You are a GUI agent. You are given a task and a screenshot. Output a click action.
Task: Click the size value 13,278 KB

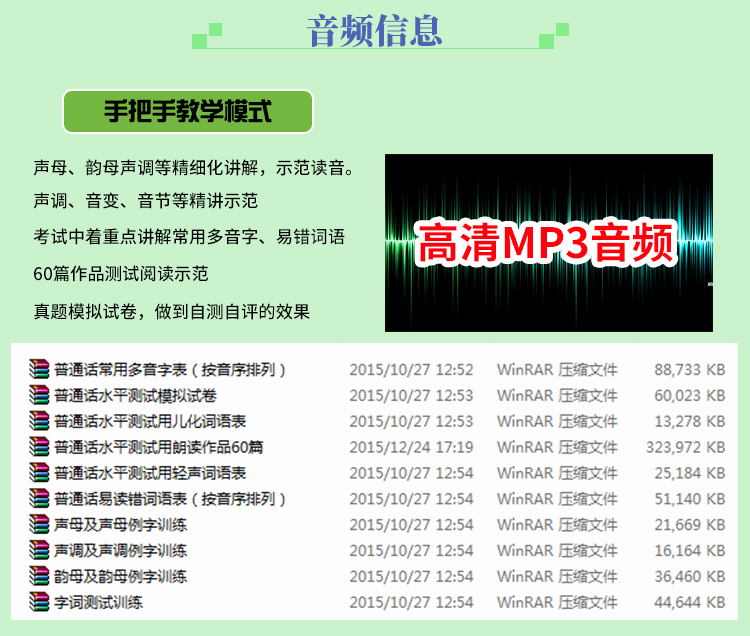[690, 421]
